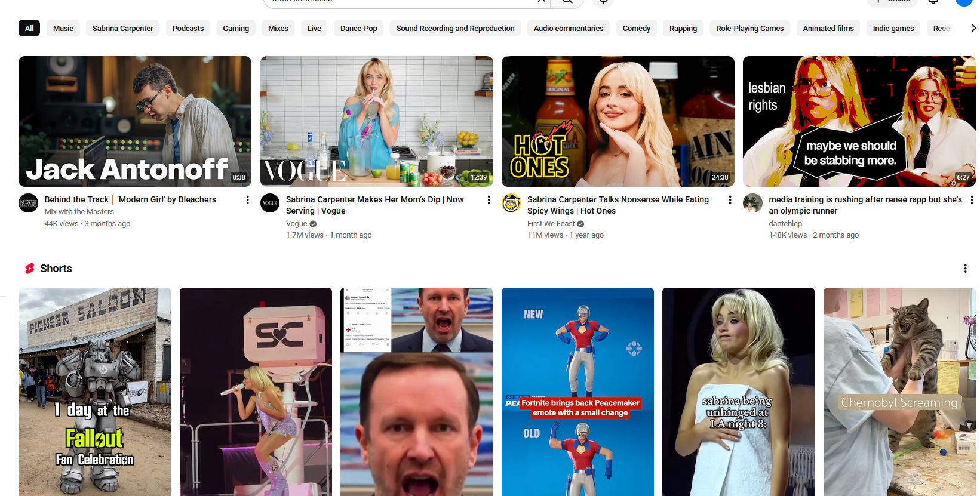Watch the Fortnite Peacemaker emote short
Viewport: 980px width, 496px height.
(577, 392)
